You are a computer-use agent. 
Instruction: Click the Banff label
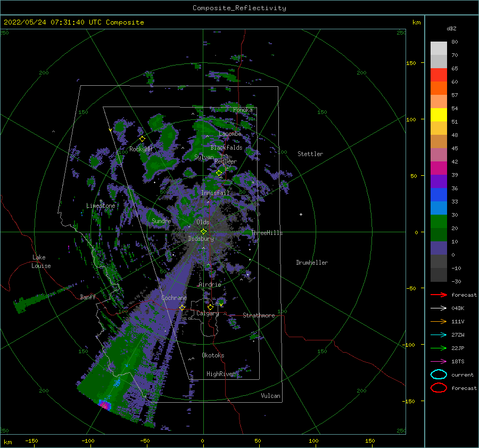88,297
